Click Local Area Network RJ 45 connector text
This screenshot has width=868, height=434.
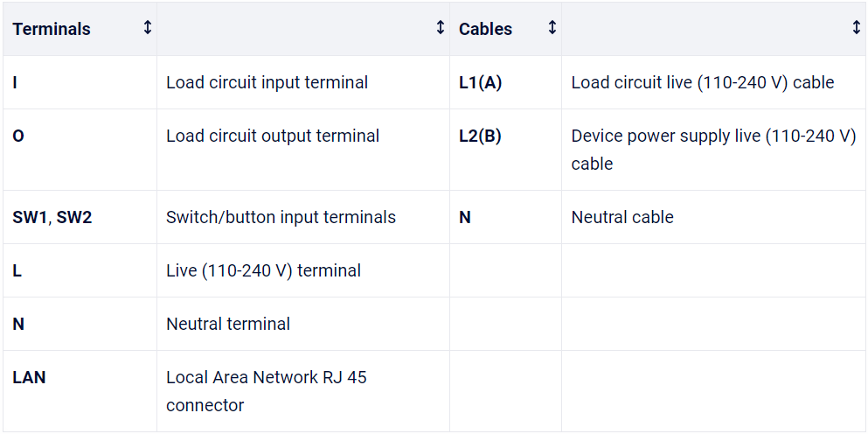266,391
